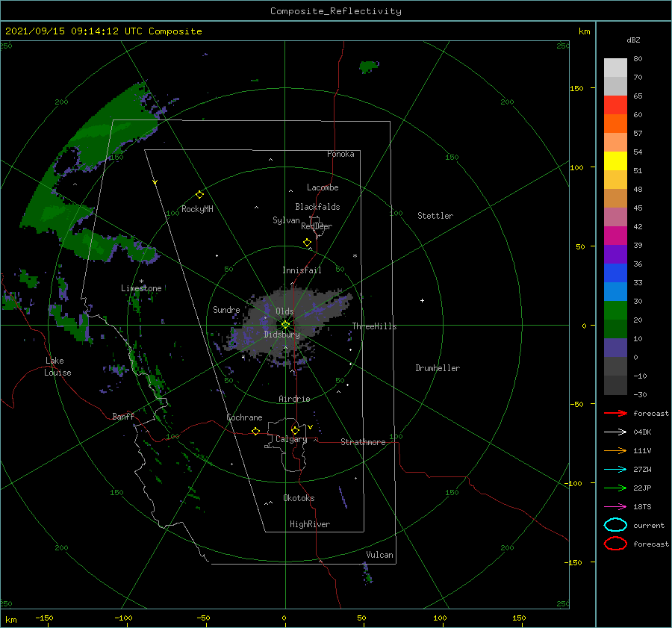The image size is (672, 628).
Task: Click the Ponoka label
Action: (340, 154)
